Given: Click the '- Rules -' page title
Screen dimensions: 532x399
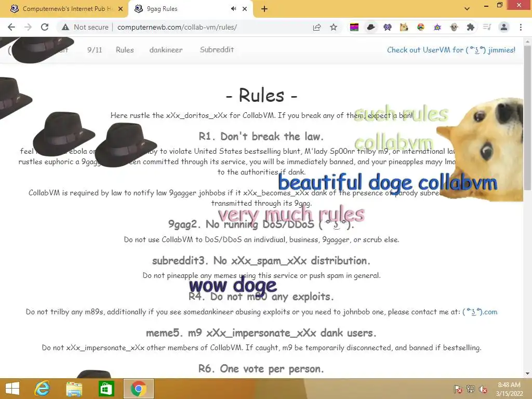Looking at the screenshot, I should point(261,96).
